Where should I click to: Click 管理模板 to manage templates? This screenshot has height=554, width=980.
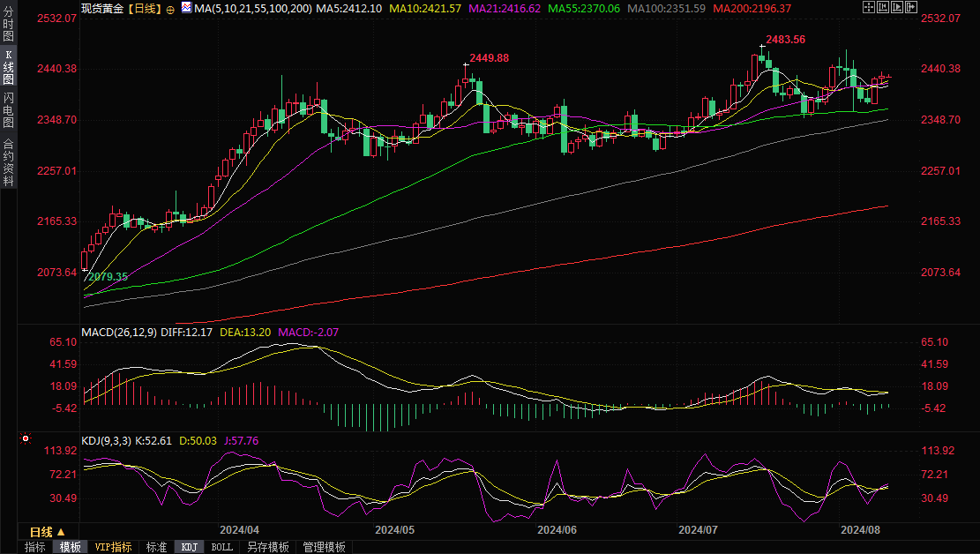pyautogui.click(x=324, y=547)
